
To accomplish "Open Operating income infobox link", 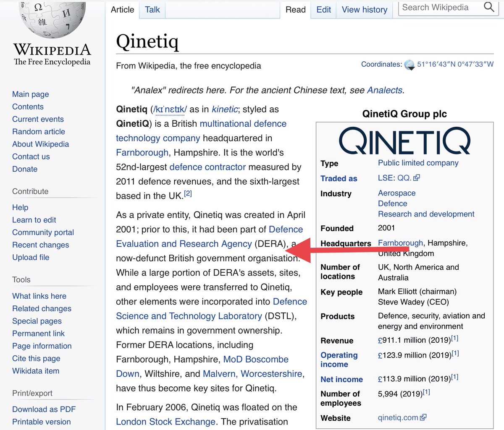I will [x=339, y=360].
